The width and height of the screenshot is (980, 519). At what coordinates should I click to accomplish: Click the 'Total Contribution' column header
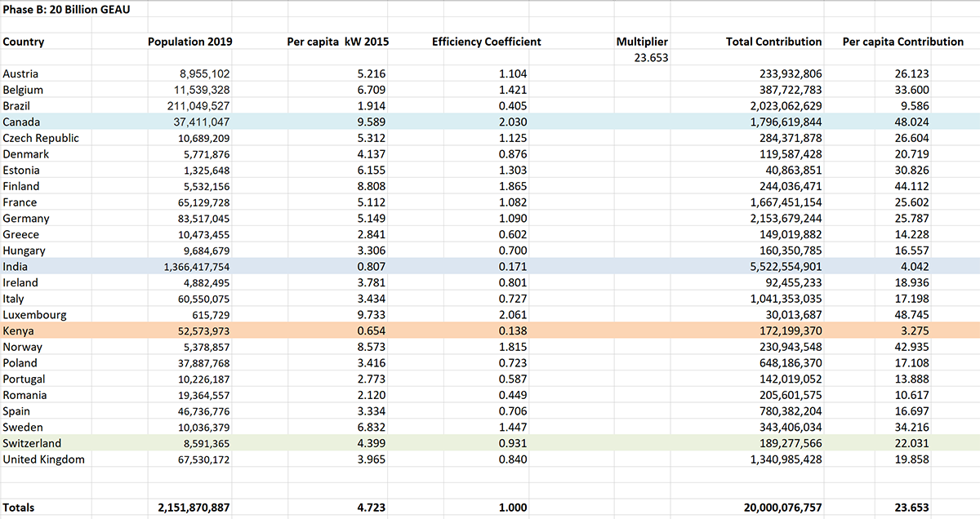(x=773, y=42)
